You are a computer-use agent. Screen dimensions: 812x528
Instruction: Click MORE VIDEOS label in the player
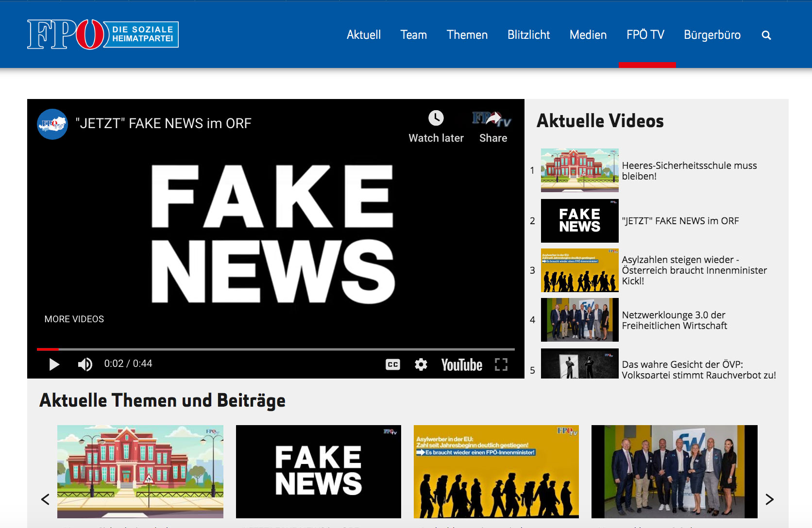[74, 319]
